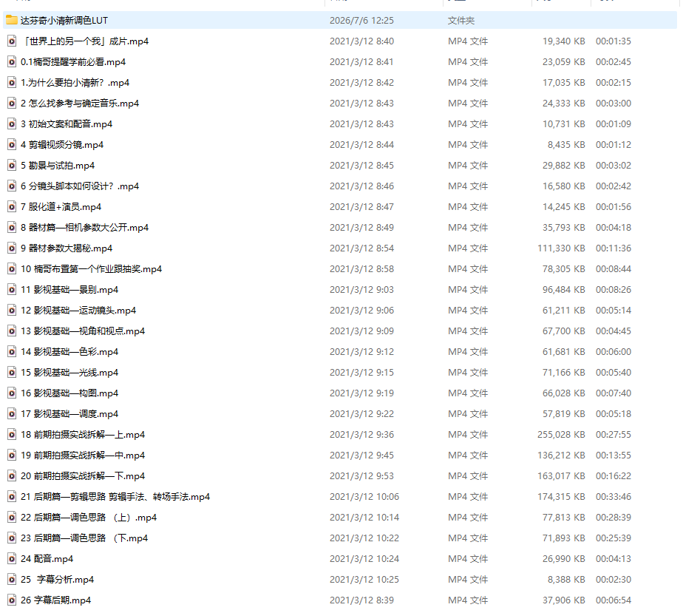The height and width of the screenshot is (613, 700).
Task: Click the 255,028 KB size entry
Action: click(561, 435)
